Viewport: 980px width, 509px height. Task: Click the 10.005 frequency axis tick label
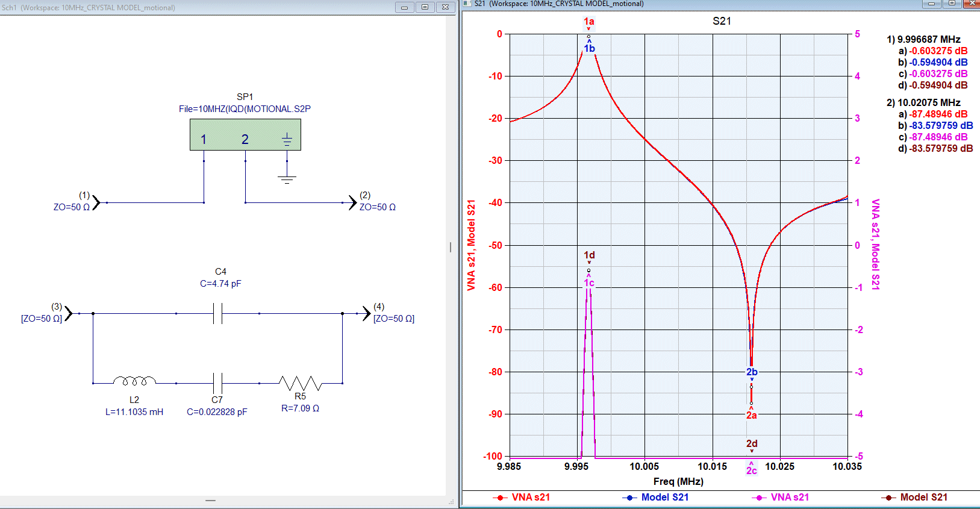tap(644, 466)
